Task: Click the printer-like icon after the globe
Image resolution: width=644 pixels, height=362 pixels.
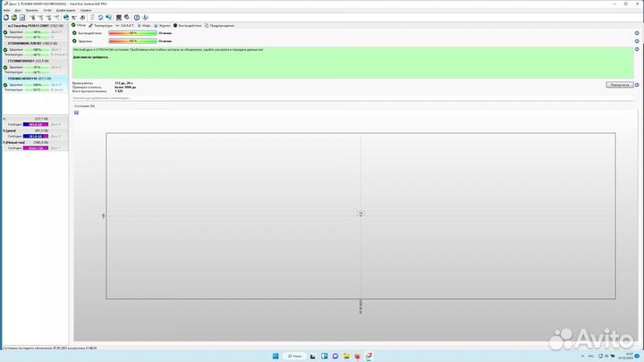Action: [74, 17]
